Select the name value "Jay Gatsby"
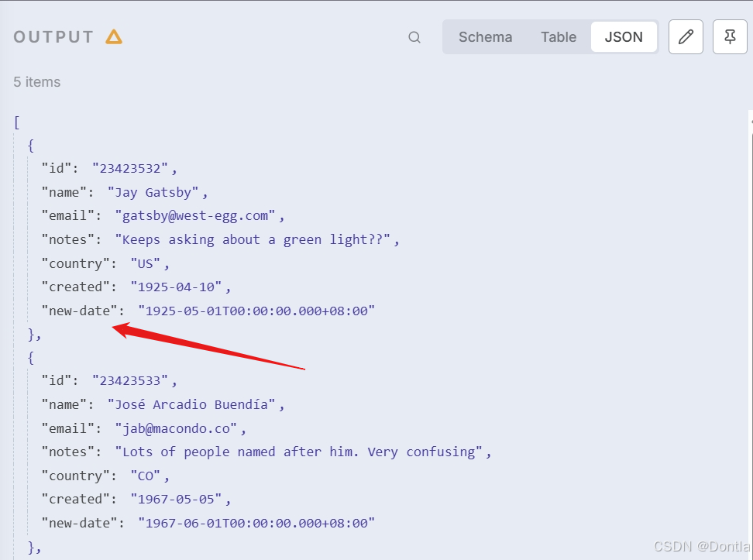Image resolution: width=753 pixels, height=560 pixels. click(x=153, y=193)
